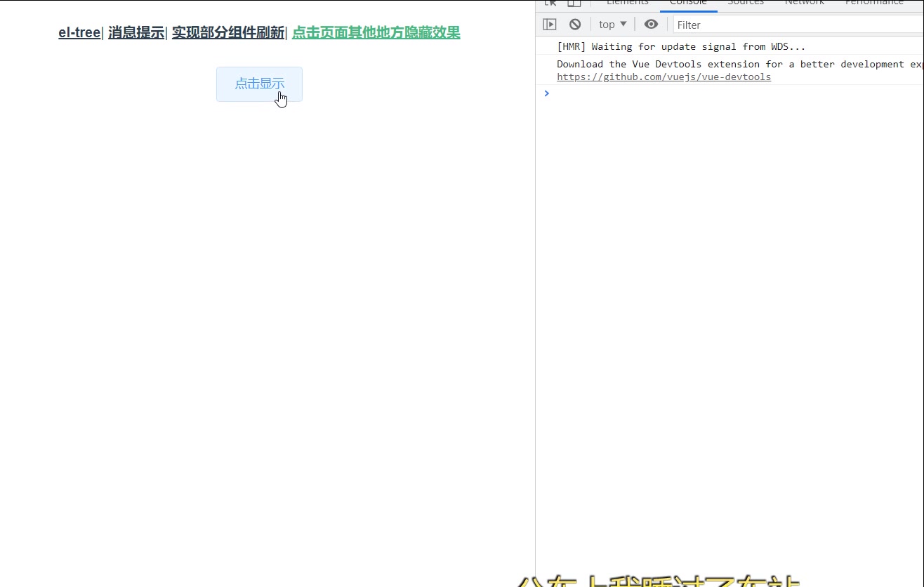Screen dimensions: 924x587
Task: Click the console Filter input field
Action: point(797,25)
